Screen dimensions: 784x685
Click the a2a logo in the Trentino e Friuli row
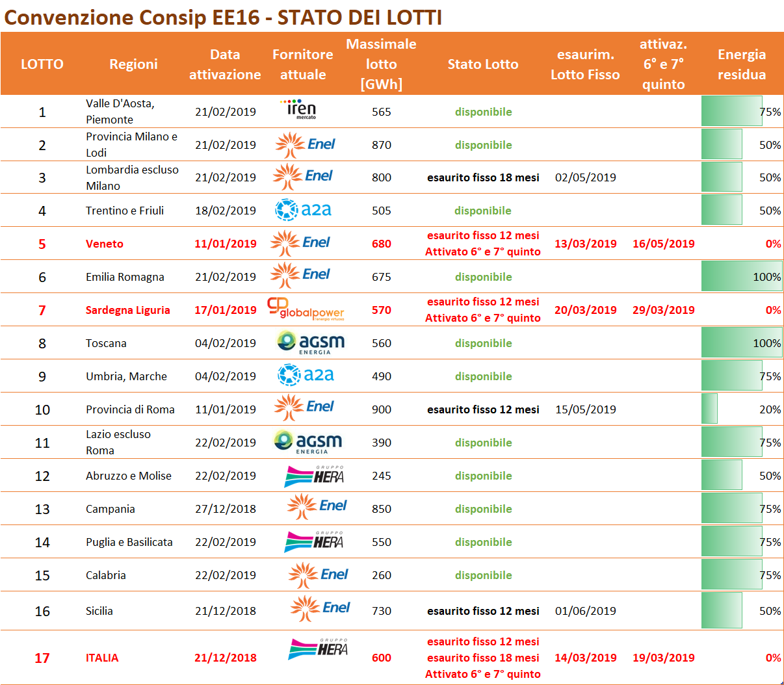[303, 210]
